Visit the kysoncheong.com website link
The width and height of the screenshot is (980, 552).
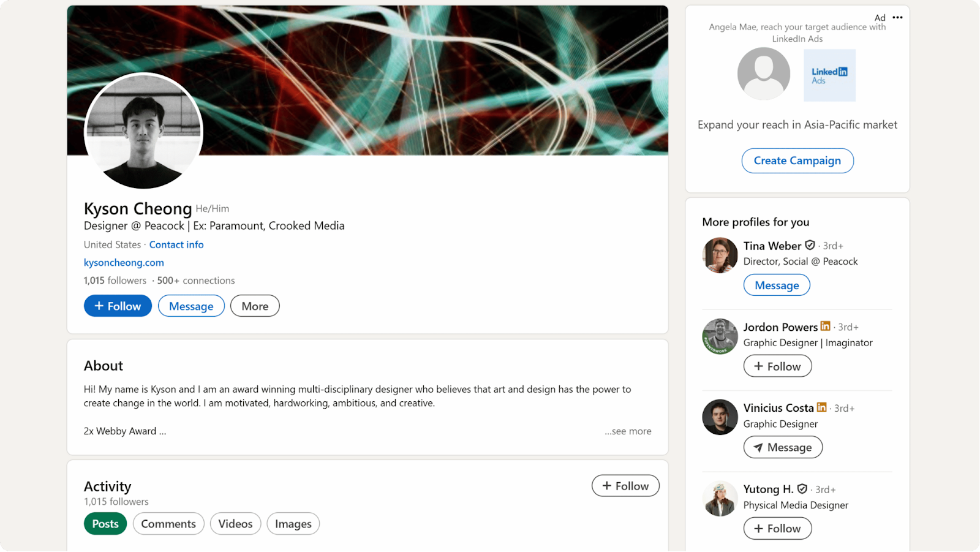click(x=124, y=262)
